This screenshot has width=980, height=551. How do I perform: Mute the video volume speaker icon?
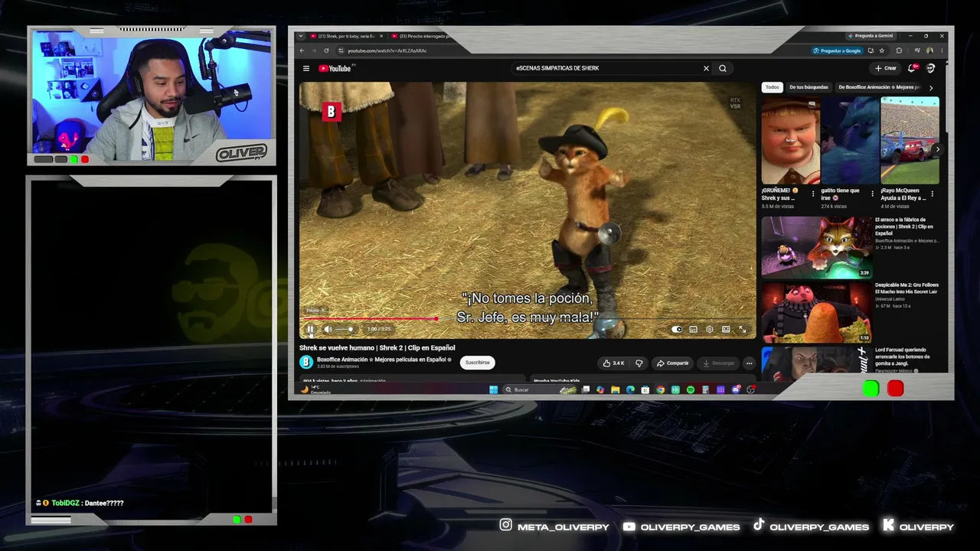coord(328,329)
